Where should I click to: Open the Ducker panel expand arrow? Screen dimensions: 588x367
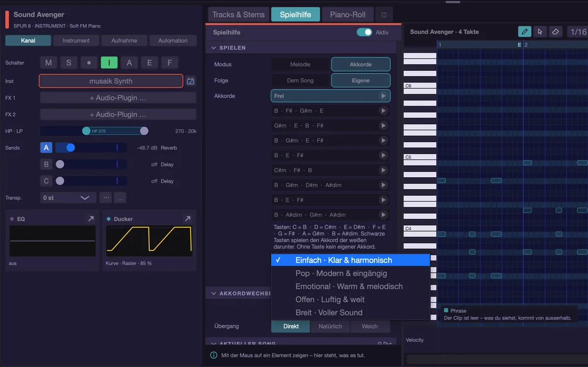pyautogui.click(x=187, y=219)
